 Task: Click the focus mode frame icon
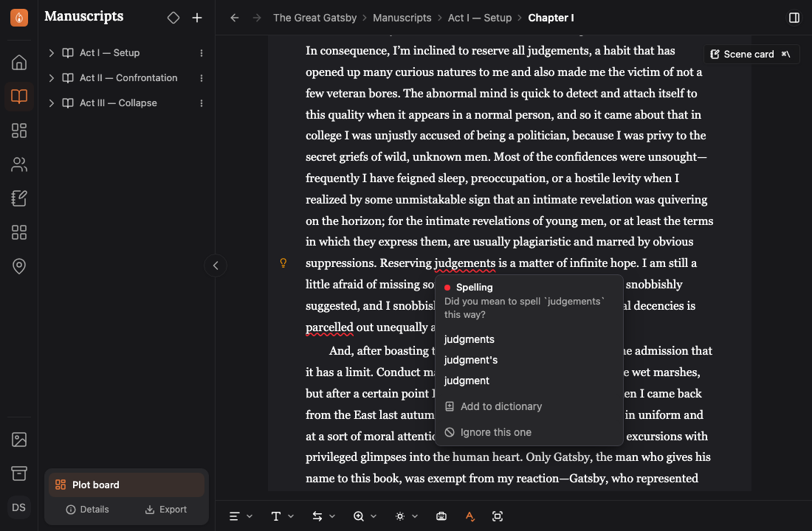pyautogui.click(x=497, y=516)
